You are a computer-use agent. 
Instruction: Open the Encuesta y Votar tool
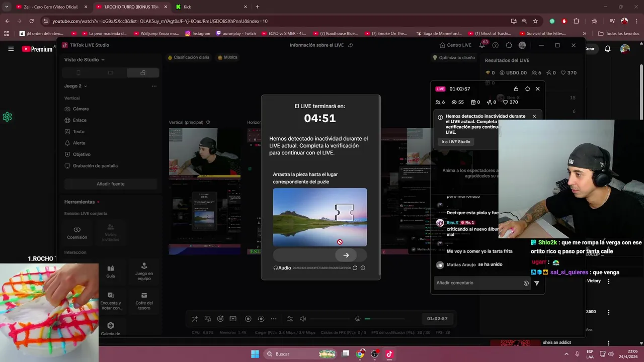pos(111,301)
